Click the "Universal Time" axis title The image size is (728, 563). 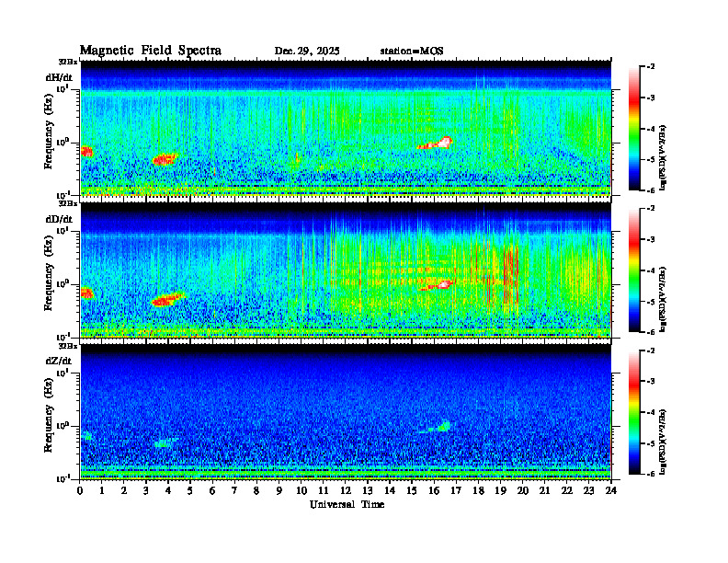click(347, 504)
